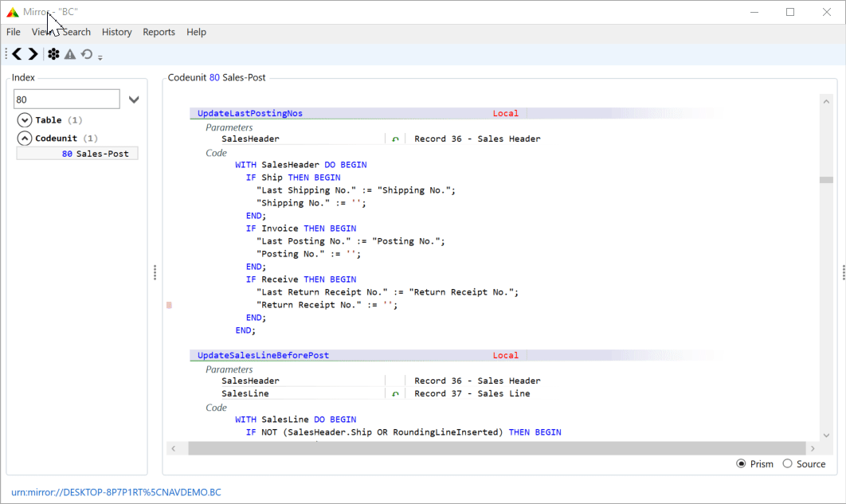Click Record 37 - Sales Line type
Image resolution: width=846 pixels, height=504 pixels.
(472, 393)
